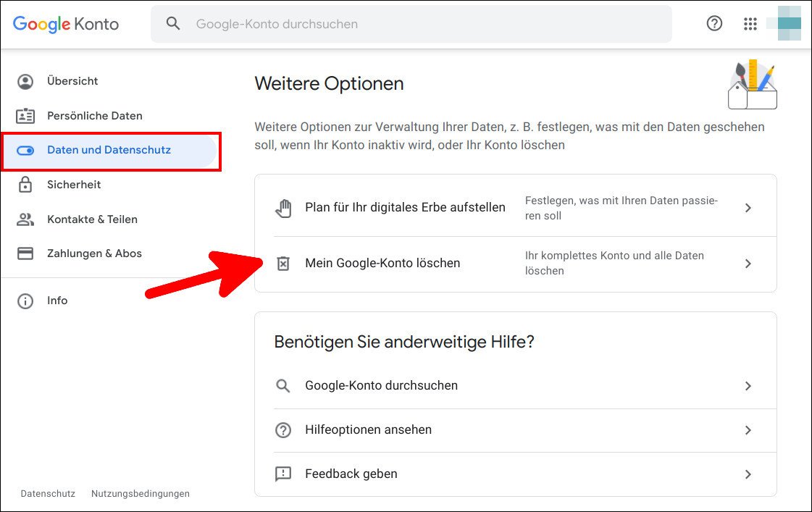Select Feedback geben
Viewport: 812px width, 512px height.
[x=515, y=474]
